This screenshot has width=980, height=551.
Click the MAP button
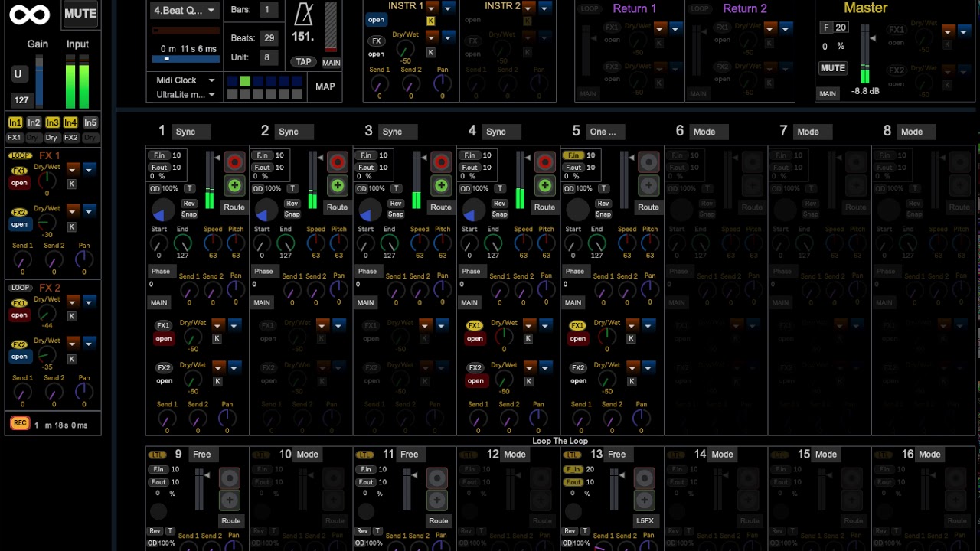point(325,86)
